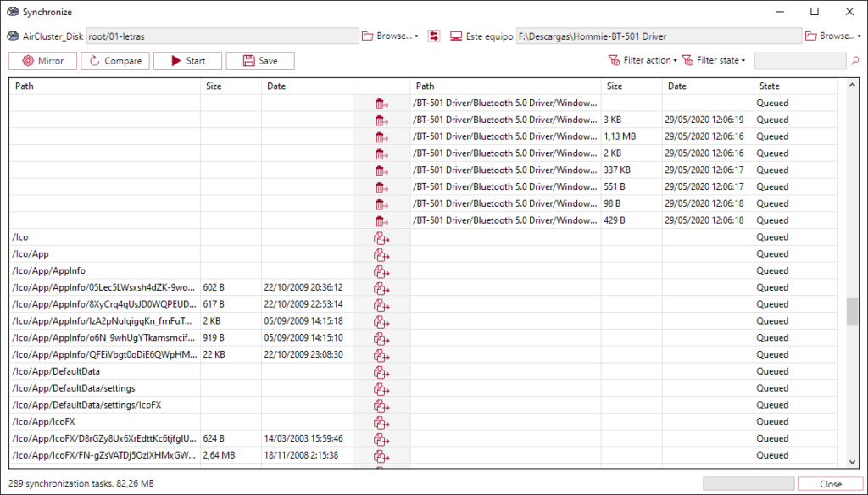The image size is (868, 495).
Task: Click delete action icon for 1,13 MB file
Action: 381,136
